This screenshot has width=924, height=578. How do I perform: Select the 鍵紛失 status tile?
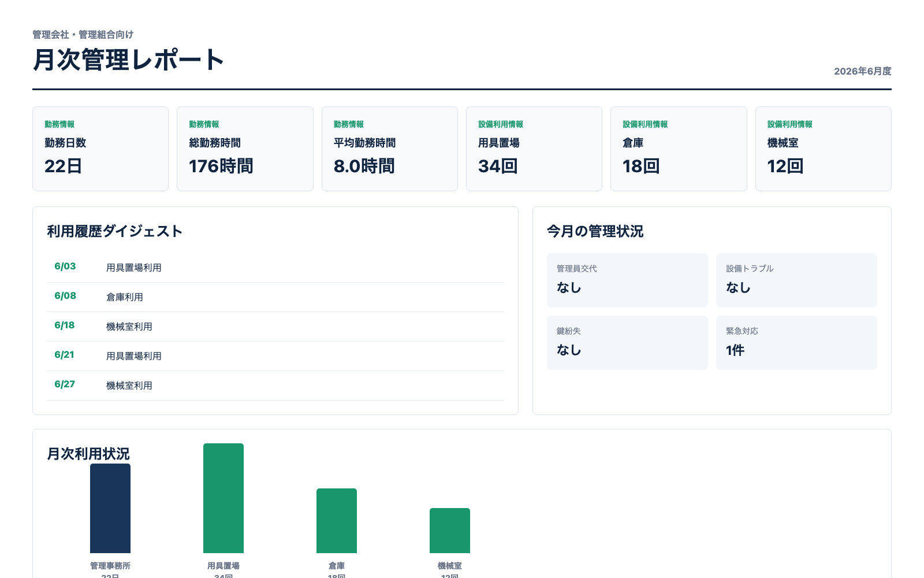click(627, 343)
